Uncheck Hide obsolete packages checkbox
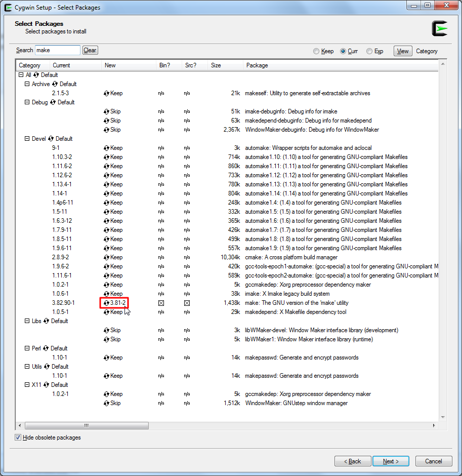Image resolution: width=462 pixels, height=476 pixels. point(18,438)
